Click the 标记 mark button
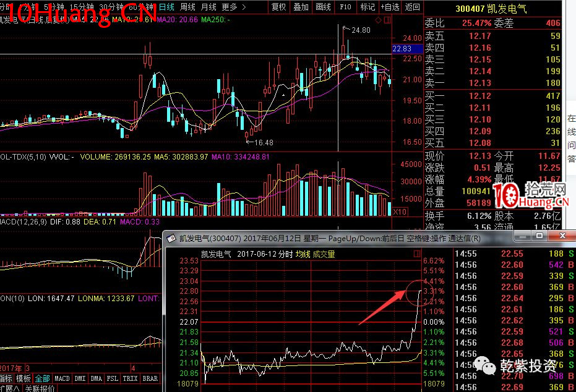 (368, 7)
